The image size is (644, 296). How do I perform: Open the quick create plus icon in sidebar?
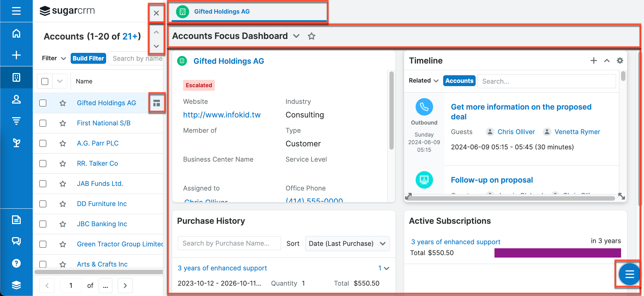coord(16,55)
